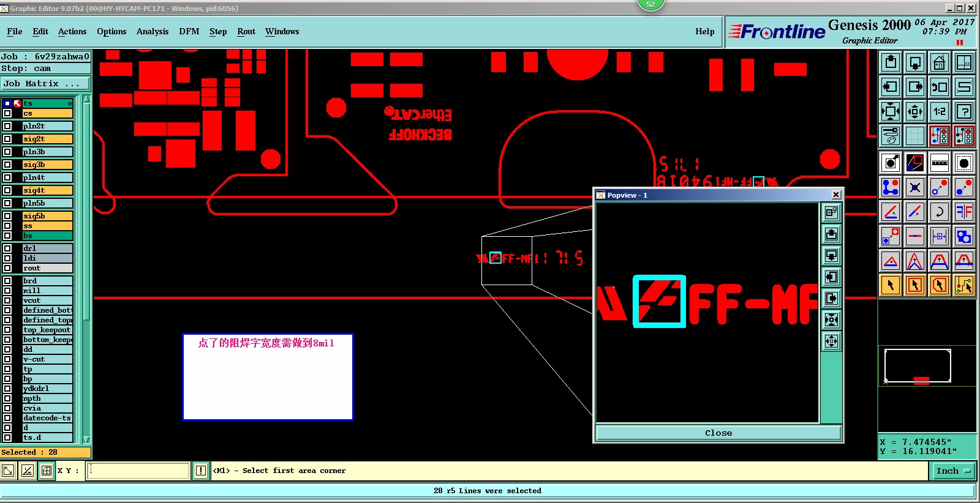Select the ruler measure tool icon
Screen dimensions: 980x503
tap(940, 163)
